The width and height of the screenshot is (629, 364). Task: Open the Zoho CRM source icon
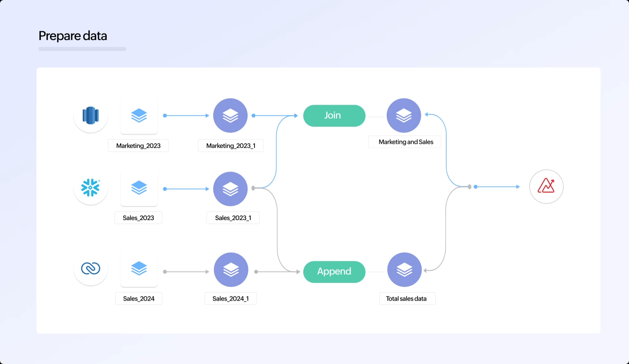tap(90, 268)
